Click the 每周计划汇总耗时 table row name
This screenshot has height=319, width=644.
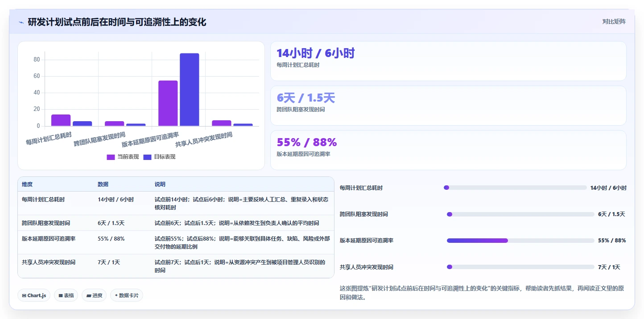(43, 200)
